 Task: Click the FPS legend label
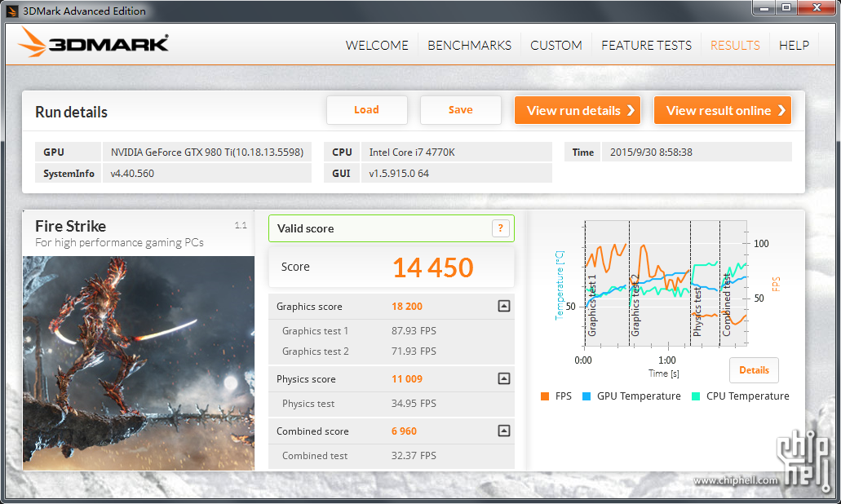click(563, 396)
